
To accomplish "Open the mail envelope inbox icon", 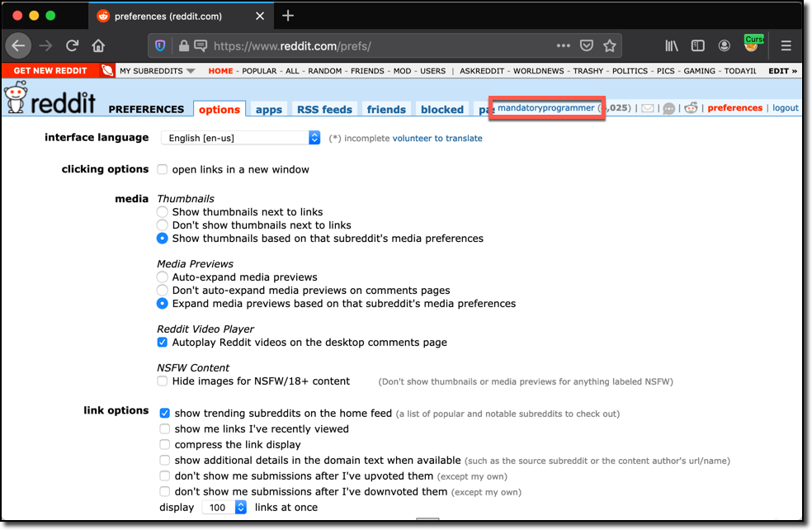I will click(x=647, y=108).
